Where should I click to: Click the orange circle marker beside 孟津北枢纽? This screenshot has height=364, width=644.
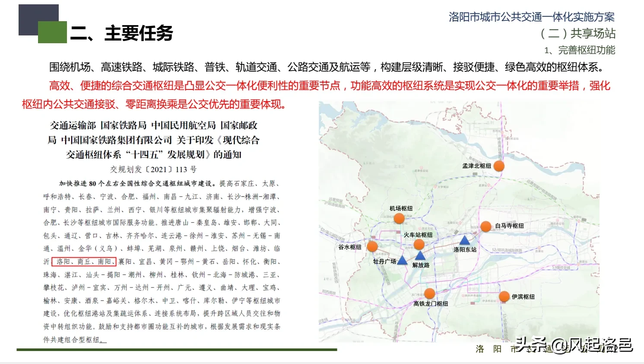[499, 166]
